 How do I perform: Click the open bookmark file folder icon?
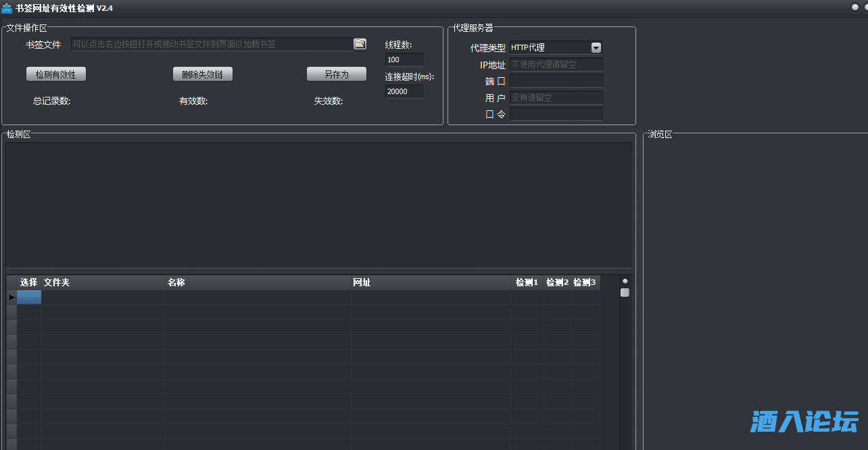point(360,44)
